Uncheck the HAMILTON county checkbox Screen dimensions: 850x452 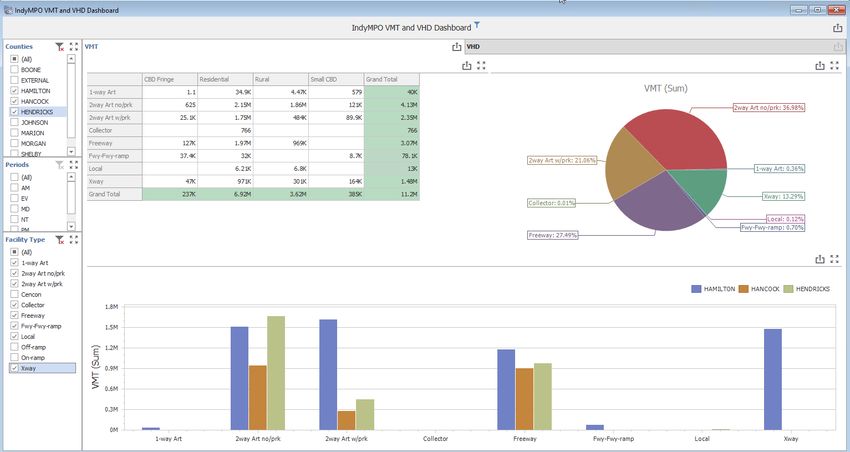15,91
